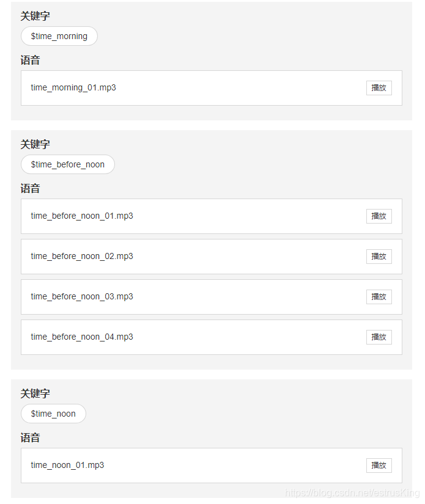Play the time_before_noon_01.mp3 audio file
This screenshot has height=504, width=425.
point(379,216)
